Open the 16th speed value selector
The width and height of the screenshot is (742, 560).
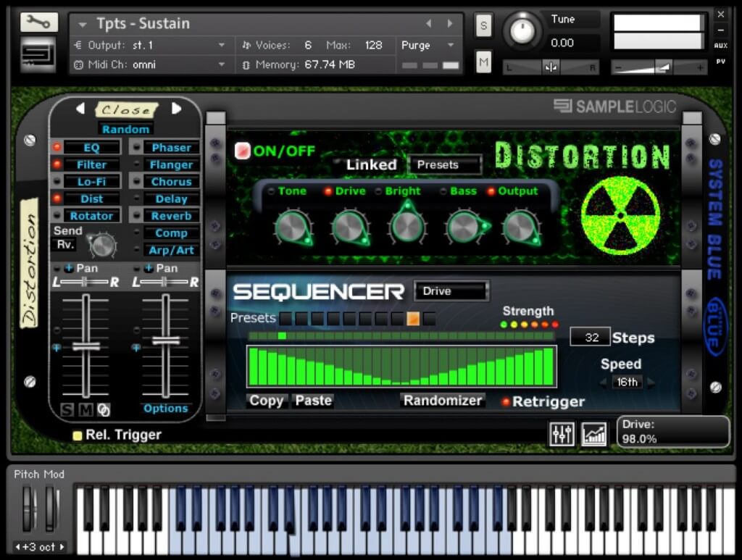coord(627,383)
